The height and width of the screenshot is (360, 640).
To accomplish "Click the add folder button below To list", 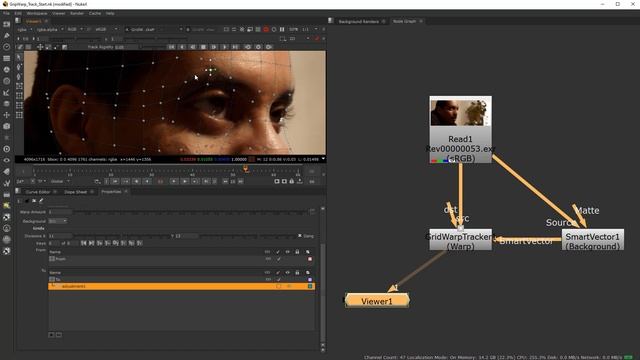I will [59, 335].
